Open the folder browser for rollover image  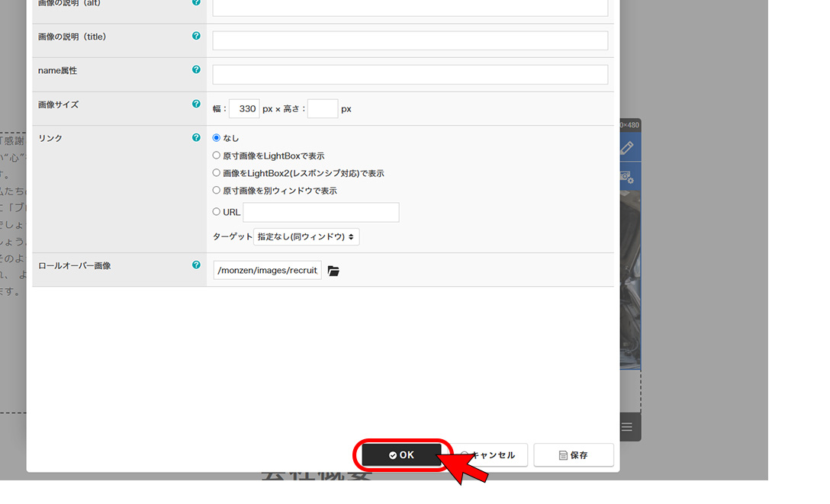333,271
